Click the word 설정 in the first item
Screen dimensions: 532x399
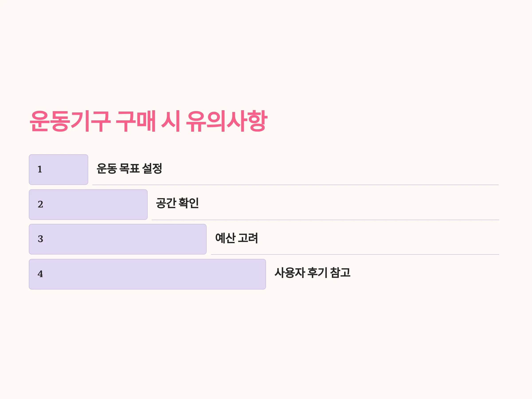(152, 168)
